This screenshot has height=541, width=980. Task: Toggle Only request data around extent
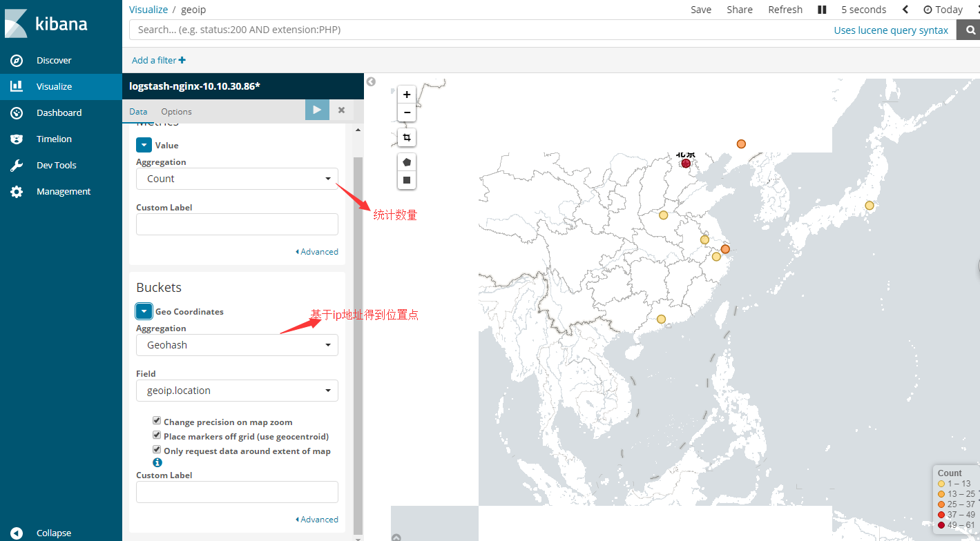pos(157,449)
